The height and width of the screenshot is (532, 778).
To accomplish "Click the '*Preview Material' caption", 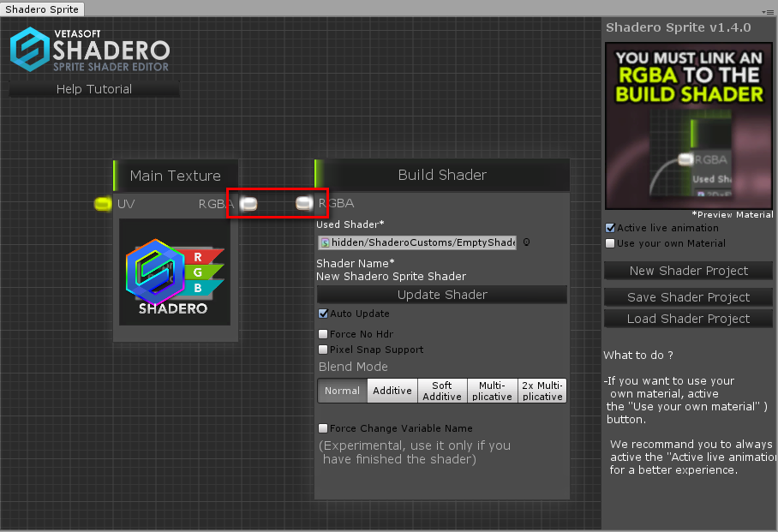I will point(733,215).
